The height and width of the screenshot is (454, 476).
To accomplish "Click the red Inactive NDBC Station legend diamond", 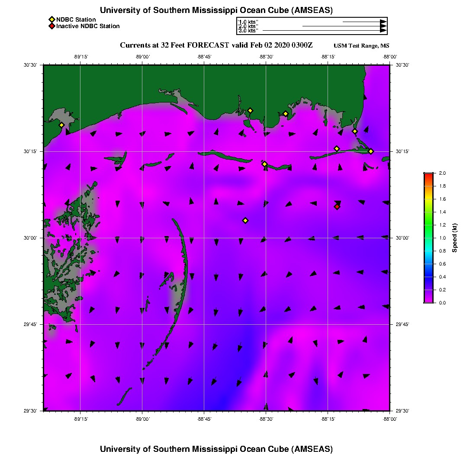I will [x=52, y=26].
